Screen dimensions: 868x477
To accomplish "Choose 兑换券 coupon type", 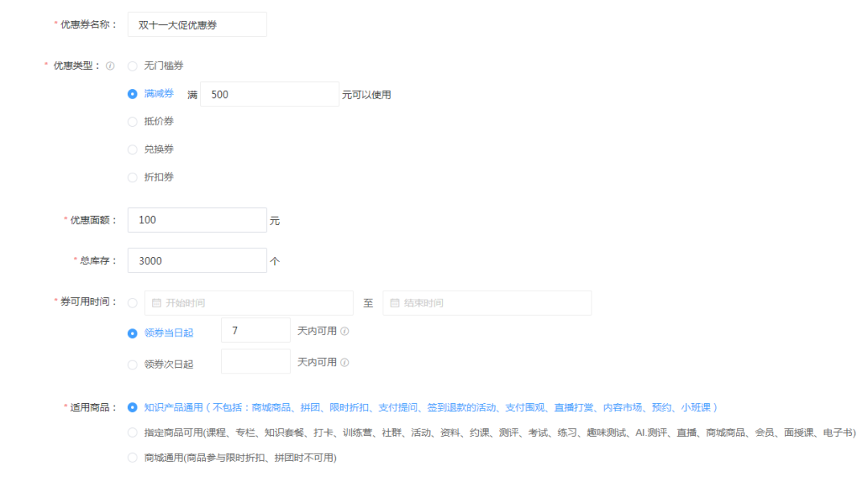I will 133,149.
